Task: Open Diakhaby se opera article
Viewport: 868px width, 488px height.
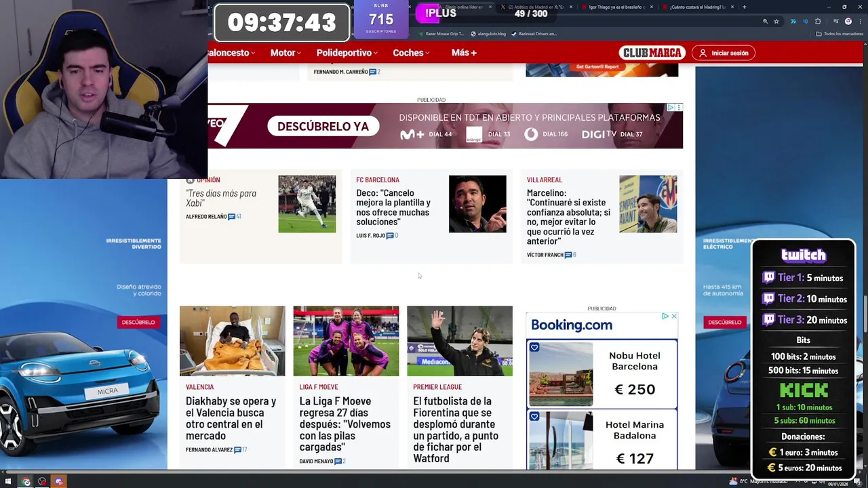Action: point(231,418)
